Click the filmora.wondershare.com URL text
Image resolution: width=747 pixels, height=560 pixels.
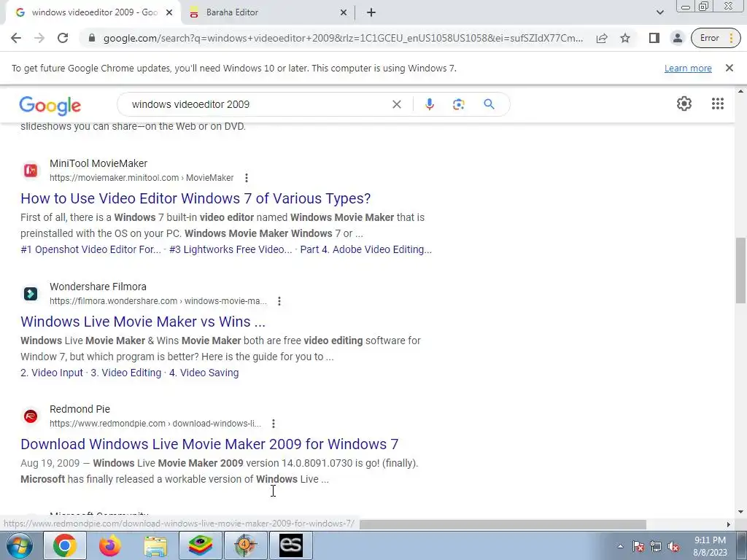coord(158,301)
